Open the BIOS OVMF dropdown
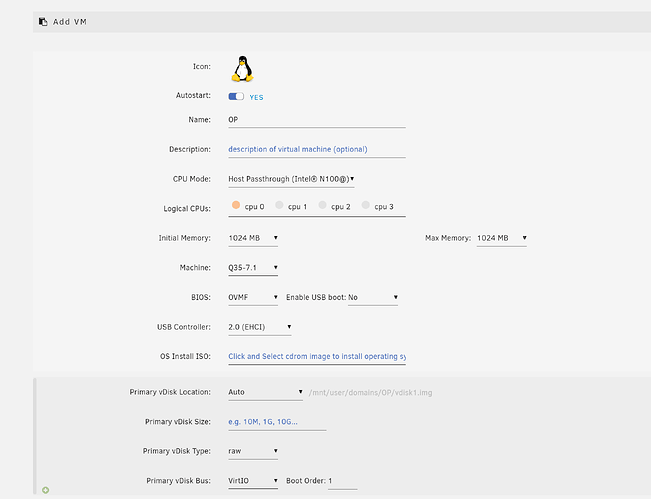The image size is (651, 499). (253, 298)
